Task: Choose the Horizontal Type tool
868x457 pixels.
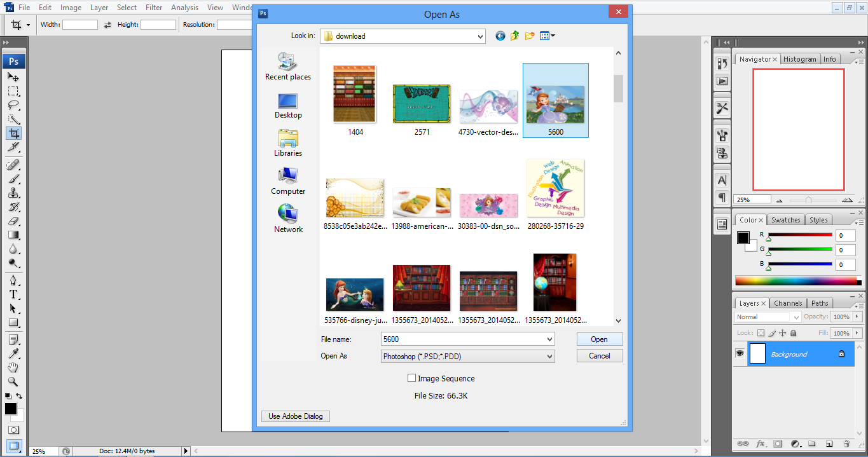Action: 14,295
